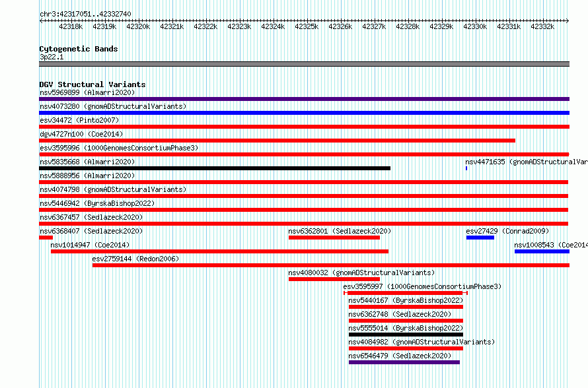Image resolution: width=588 pixels, height=388 pixels.
Task: Open nsv5440167 (ByrskaBishop2022) label
Action: tap(406, 300)
